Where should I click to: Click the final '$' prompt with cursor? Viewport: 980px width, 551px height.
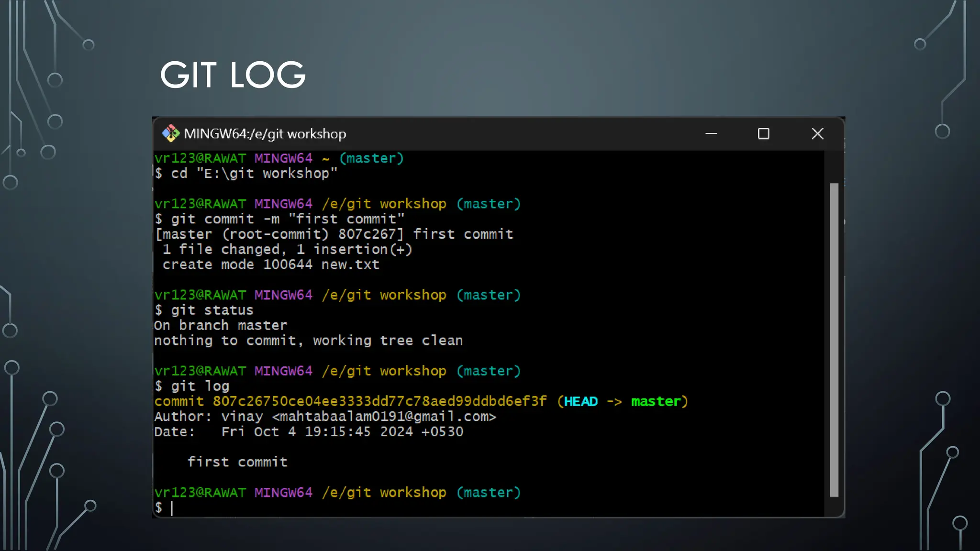pos(164,508)
